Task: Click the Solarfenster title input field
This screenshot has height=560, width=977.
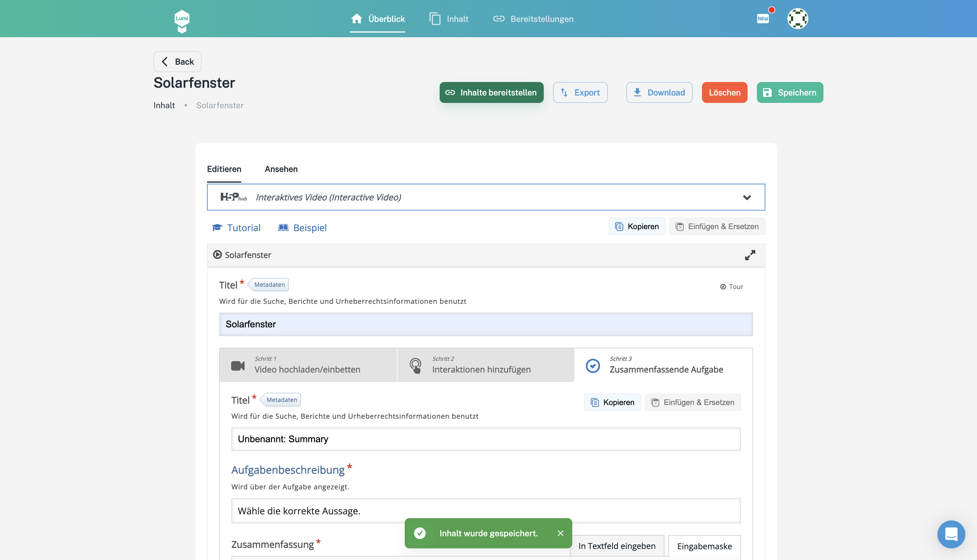Action: 486,324
